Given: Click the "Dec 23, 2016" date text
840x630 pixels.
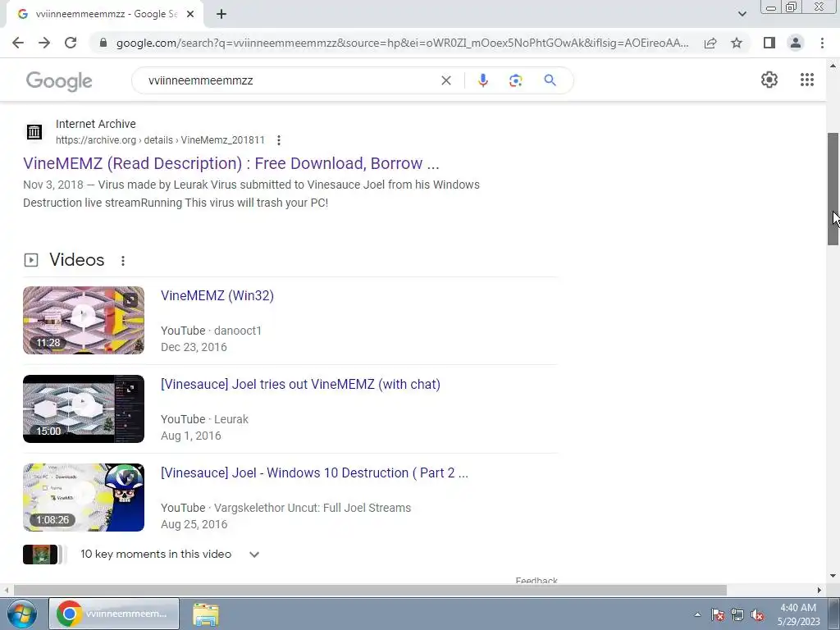Looking at the screenshot, I should tap(194, 347).
